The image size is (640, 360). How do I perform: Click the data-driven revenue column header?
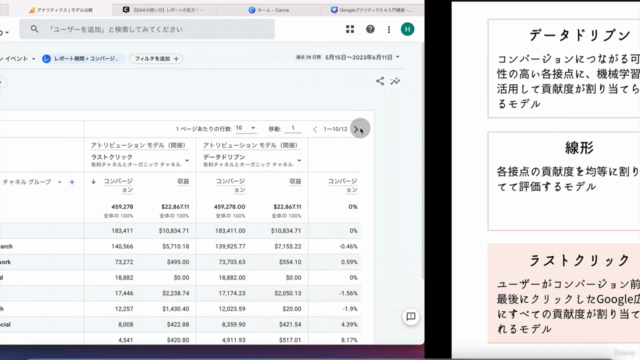pyautogui.click(x=295, y=181)
